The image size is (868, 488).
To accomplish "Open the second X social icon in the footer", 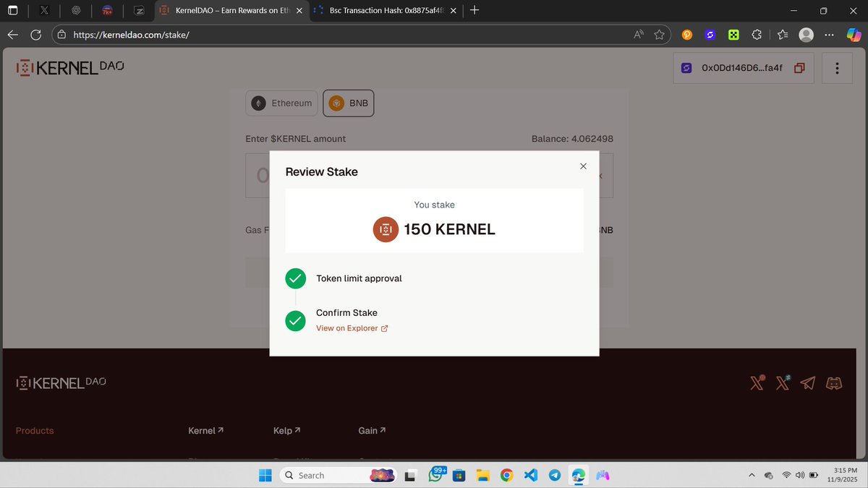I will pyautogui.click(x=783, y=382).
